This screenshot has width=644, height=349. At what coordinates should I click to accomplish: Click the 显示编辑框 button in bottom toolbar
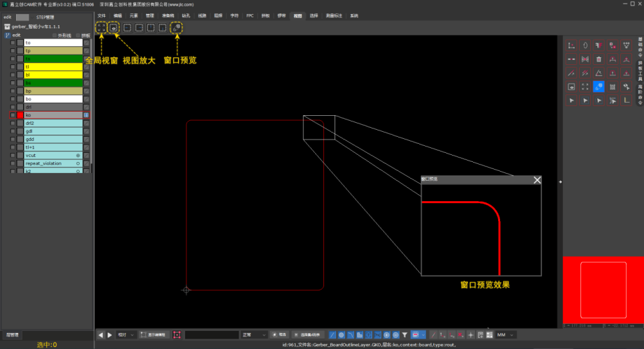(153, 335)
